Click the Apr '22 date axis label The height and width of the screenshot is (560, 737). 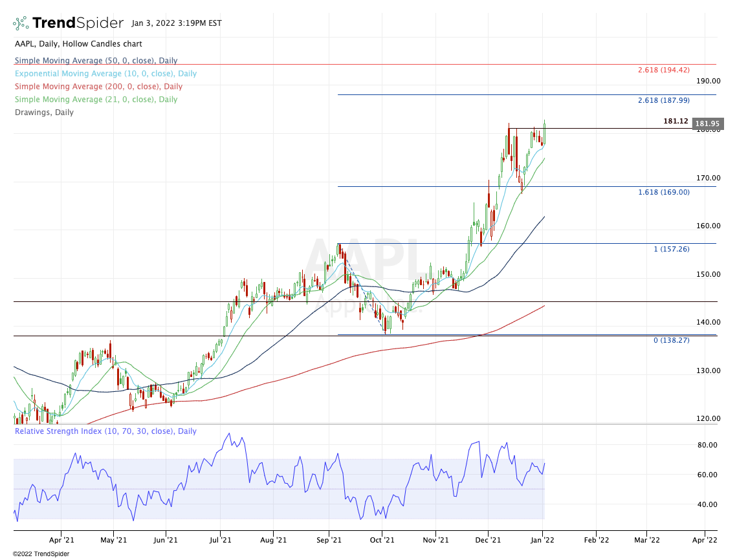click(705, 540)
